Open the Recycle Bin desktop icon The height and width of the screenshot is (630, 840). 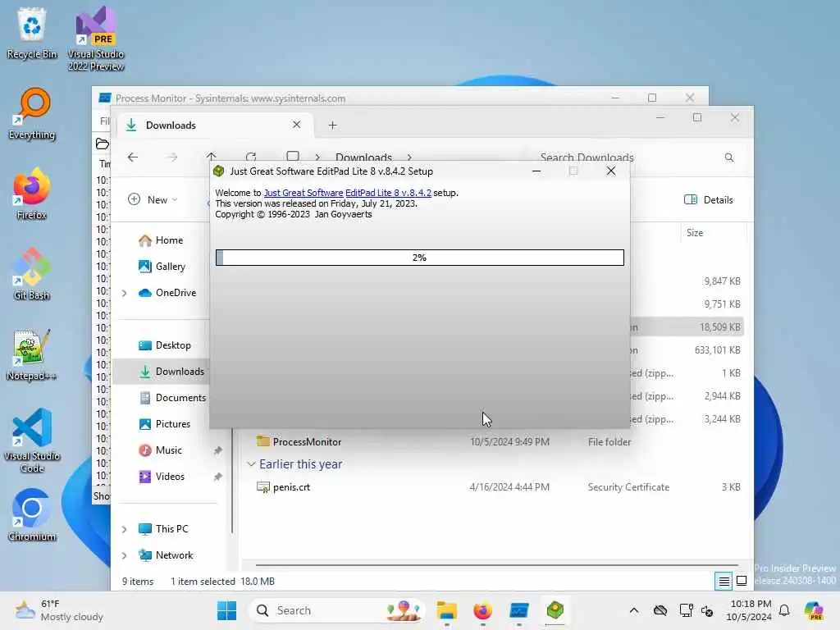[32, 32]
